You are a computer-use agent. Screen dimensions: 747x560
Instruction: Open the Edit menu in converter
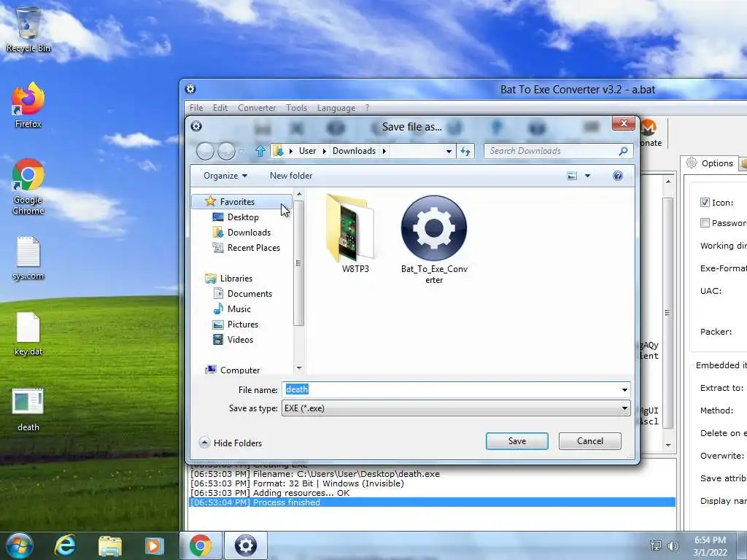tap(220, 108)
